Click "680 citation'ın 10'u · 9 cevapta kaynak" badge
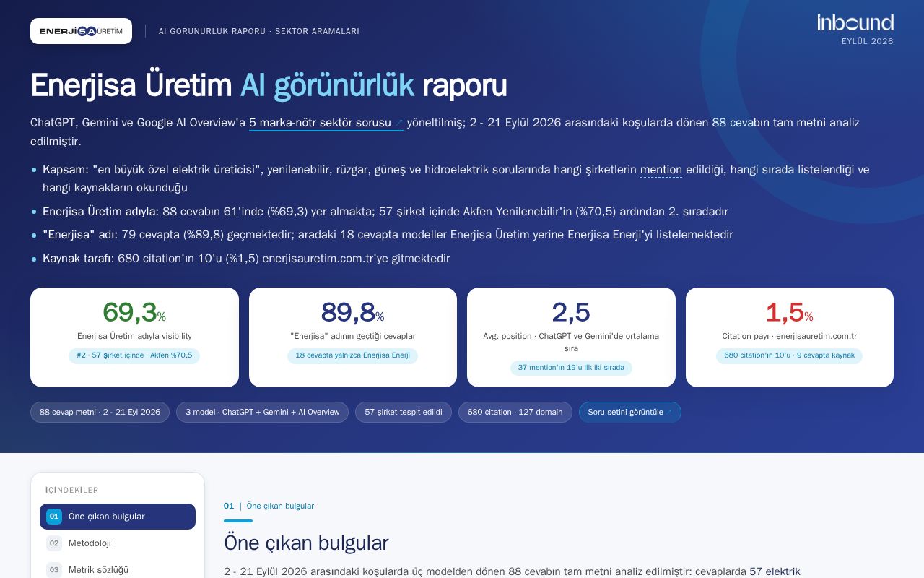 pos(789,355)
